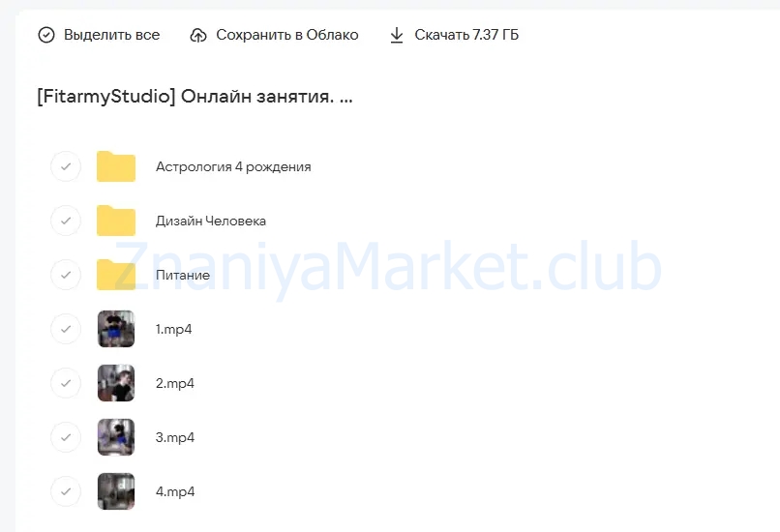Open the Дизайн Человека folder icon
The image size is (780, 532).
(116, 221)
